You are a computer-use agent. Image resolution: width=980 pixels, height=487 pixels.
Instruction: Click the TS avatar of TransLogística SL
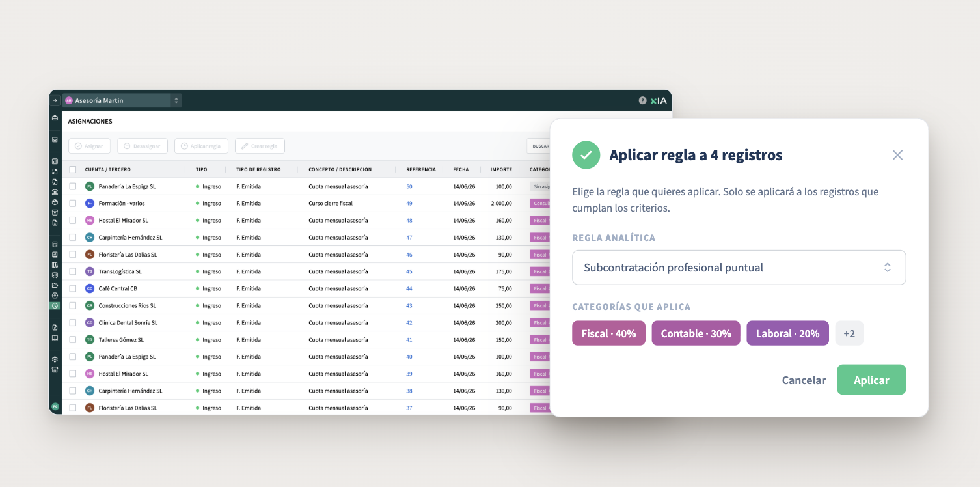(x=90, y=271)
